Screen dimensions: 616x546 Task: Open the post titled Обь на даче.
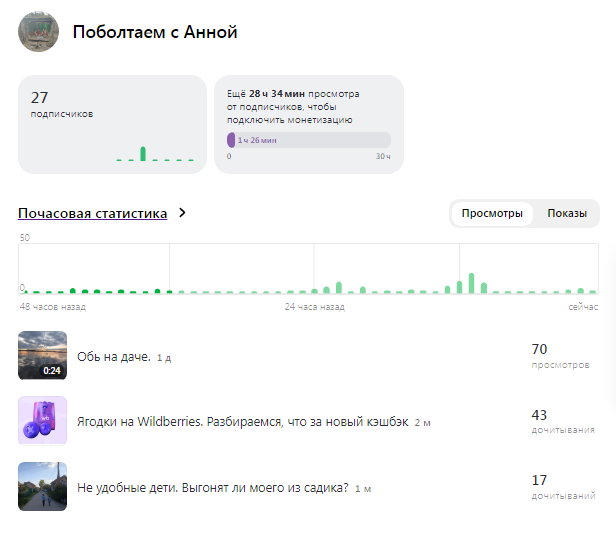114,357
